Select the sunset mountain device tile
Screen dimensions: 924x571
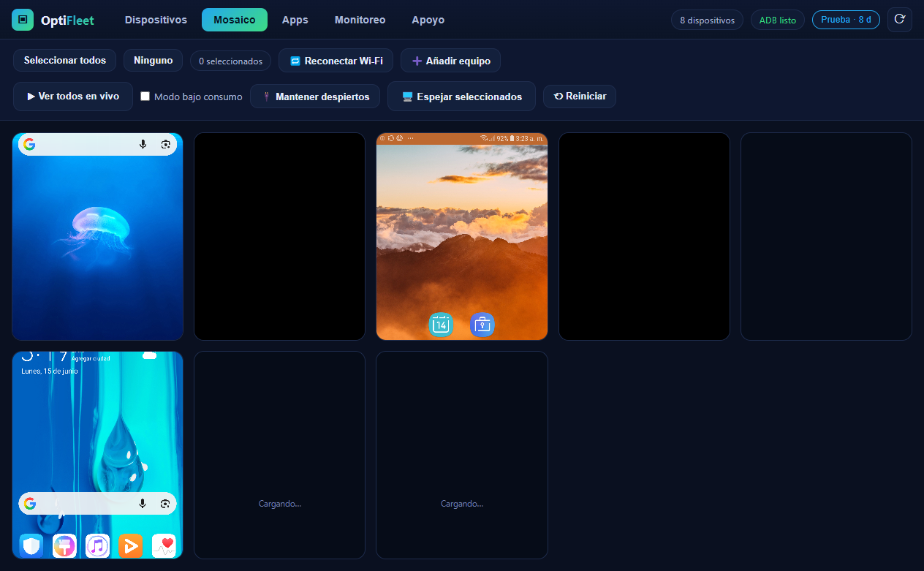tap(462, 236)
